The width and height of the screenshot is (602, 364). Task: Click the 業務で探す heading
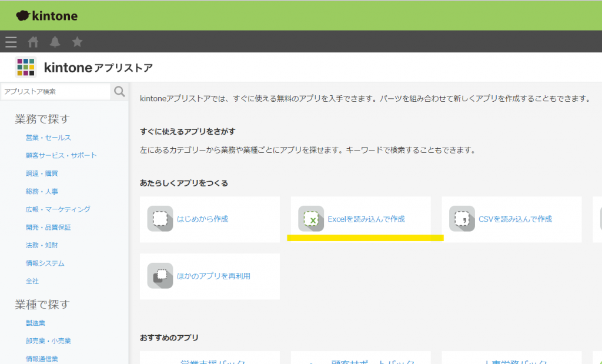point(42,119)
